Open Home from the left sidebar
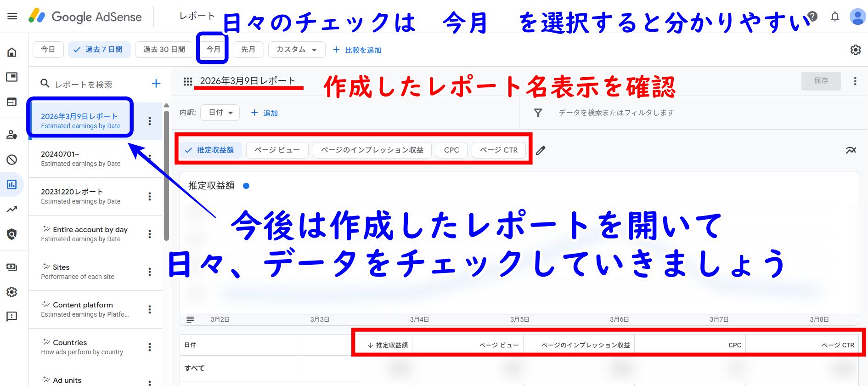This screenshot has width=868, height=386. tap(12, 52)
